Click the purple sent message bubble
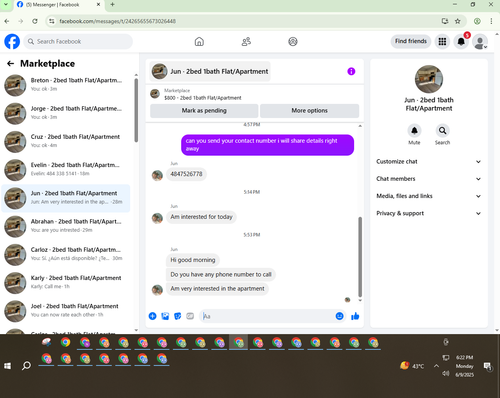 click(x=267, y=145)
